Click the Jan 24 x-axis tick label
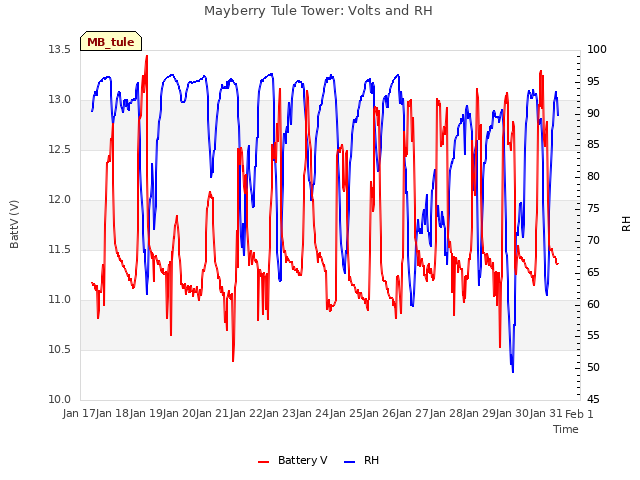Image resolution: width=640 pixels, height=480 pixels. click(x=312, y=413)
